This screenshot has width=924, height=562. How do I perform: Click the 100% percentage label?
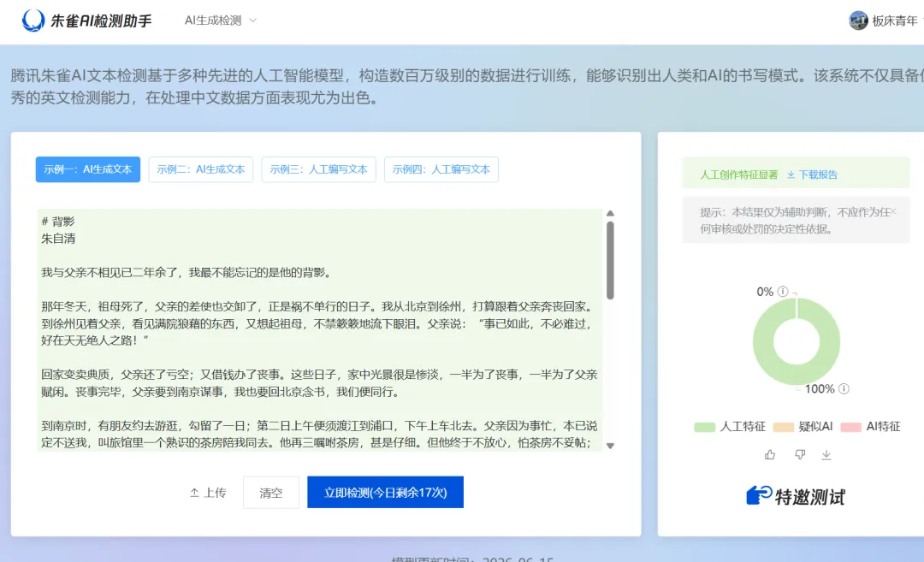[x=820, y=389]
